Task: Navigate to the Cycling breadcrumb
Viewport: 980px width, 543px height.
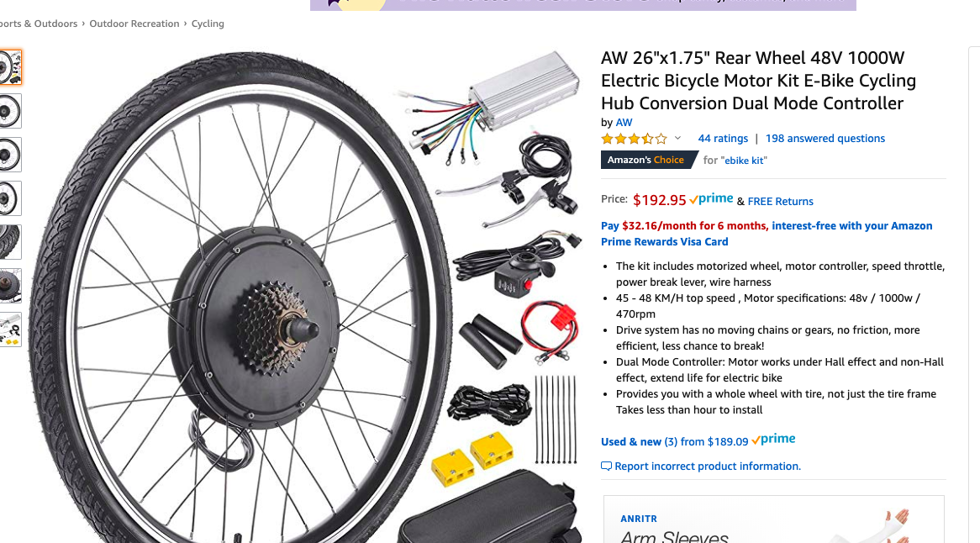Action: tap(207, 24)
